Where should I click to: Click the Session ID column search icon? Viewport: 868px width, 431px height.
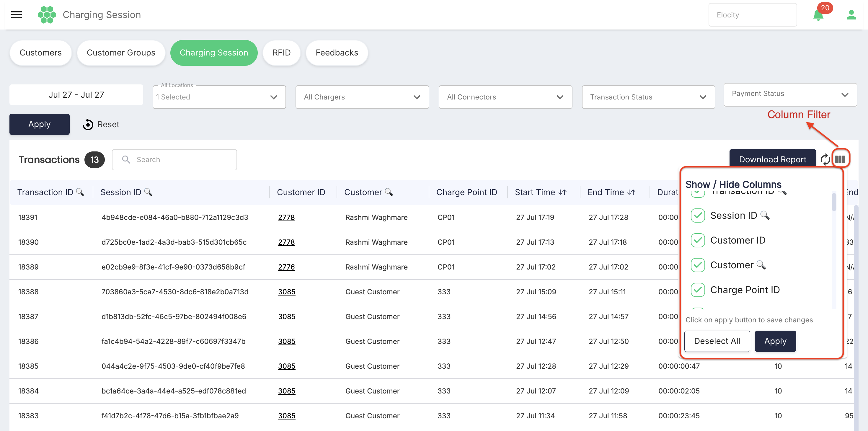148,192
